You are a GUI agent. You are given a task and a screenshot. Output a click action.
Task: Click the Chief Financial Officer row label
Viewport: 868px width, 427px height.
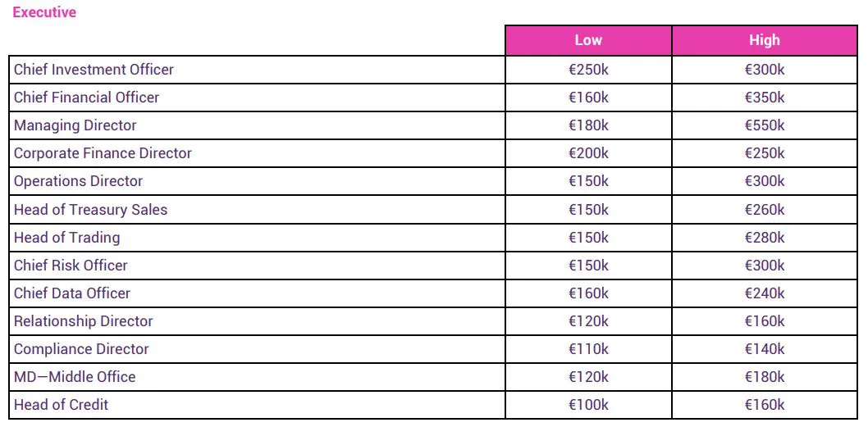click(x=86, y=98)
